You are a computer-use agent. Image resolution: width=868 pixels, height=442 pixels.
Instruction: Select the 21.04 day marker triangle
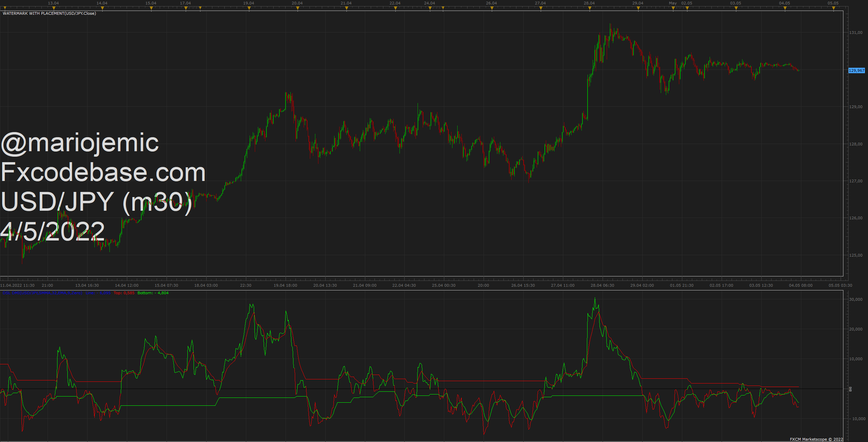pyautogui.click(x=346, y=9)
